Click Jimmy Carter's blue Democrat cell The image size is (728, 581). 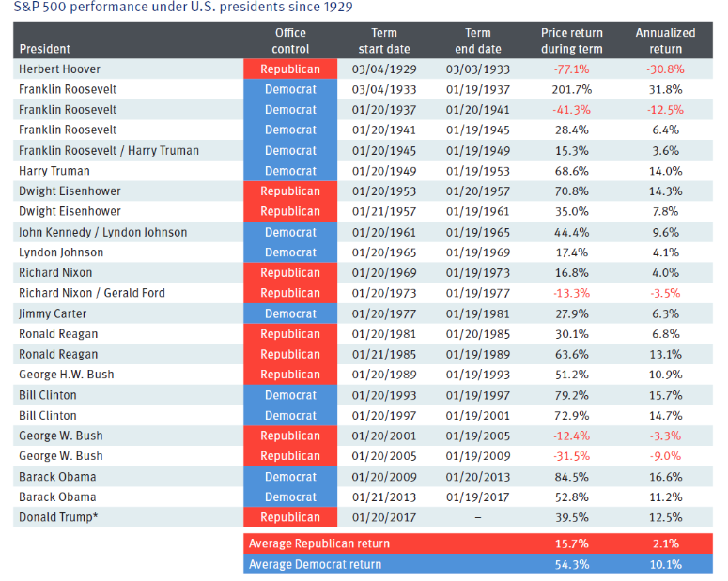[290, 313]
